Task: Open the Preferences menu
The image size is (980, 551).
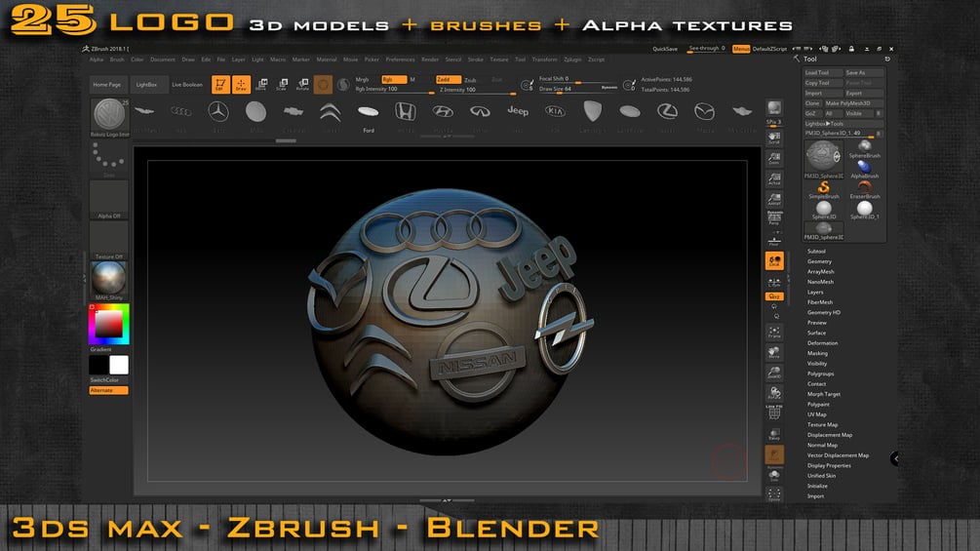Action: coord(400,59)
